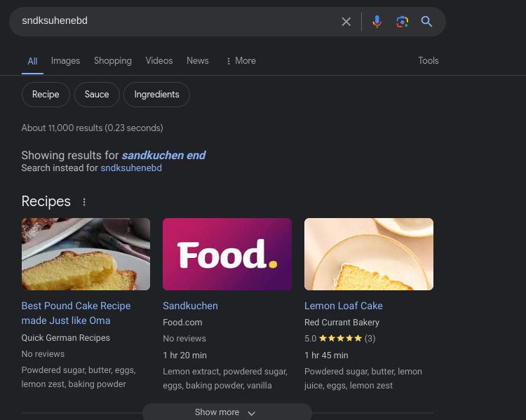Viewport: 526px width, 420px height.
Task: Open Recipes section three-dot options
Action: pos(84,202)
